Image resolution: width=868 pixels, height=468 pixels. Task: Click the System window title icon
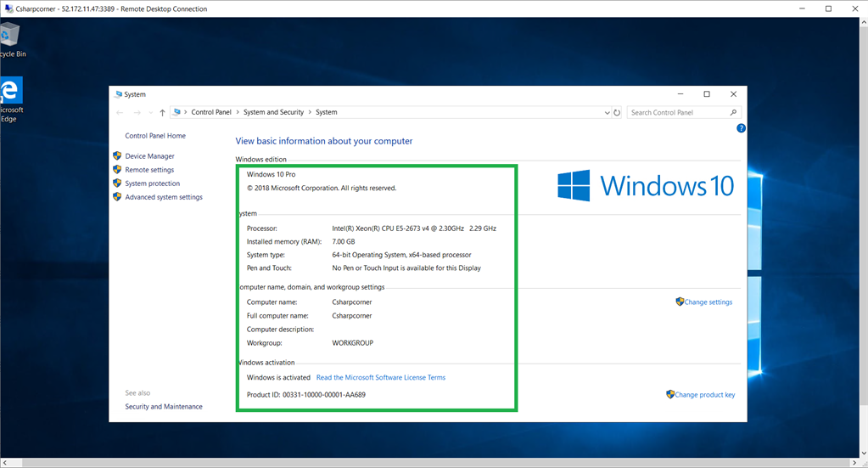[x=118, y=95]
